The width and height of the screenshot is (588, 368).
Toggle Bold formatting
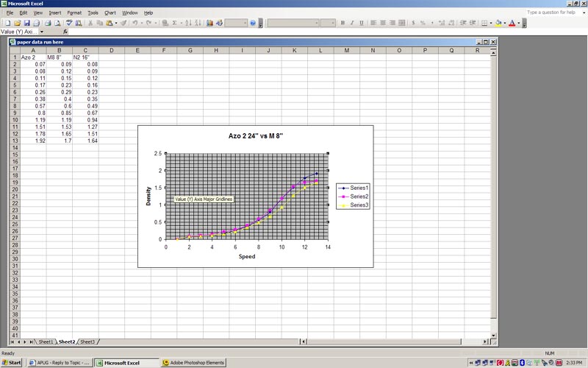[x=343, y=23]
